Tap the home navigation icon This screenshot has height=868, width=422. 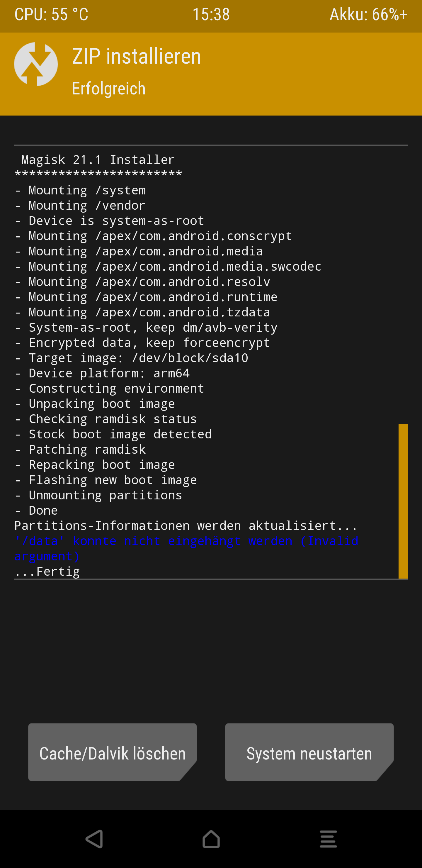click(211, 839)
